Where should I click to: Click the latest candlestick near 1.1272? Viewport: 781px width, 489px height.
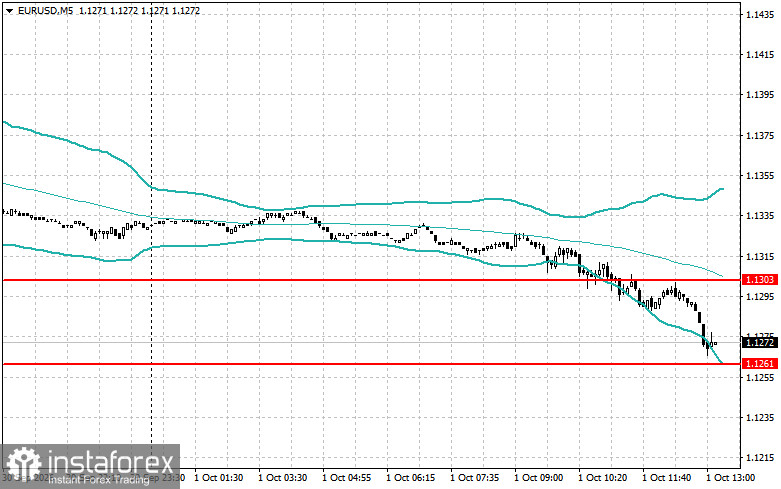(715, 343)
